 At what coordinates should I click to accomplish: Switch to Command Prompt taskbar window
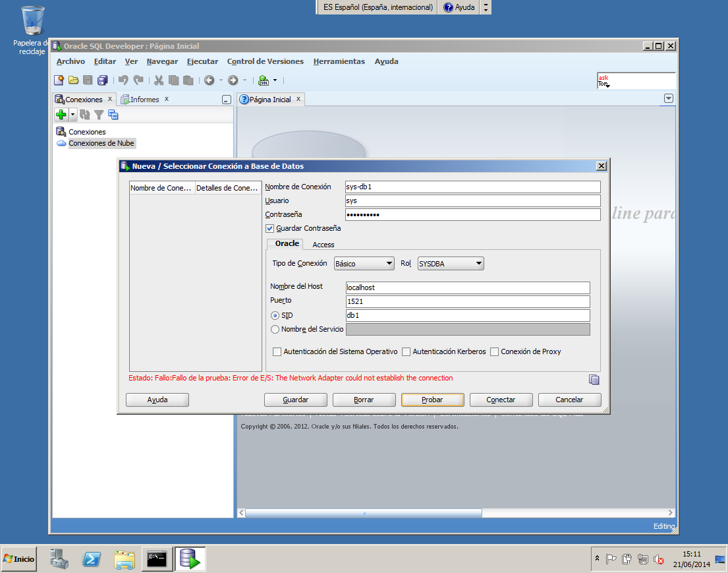coord(157,559)
